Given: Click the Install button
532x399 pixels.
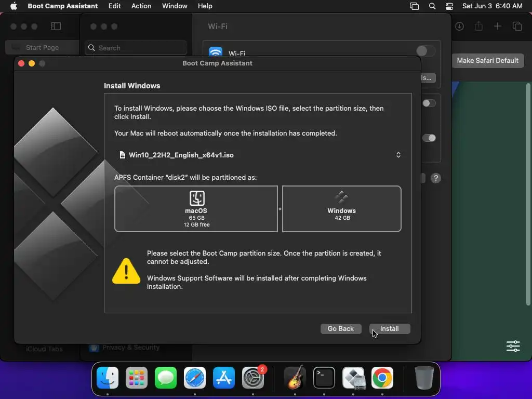Looking at the screenshot, I should [x=390, y=328].
